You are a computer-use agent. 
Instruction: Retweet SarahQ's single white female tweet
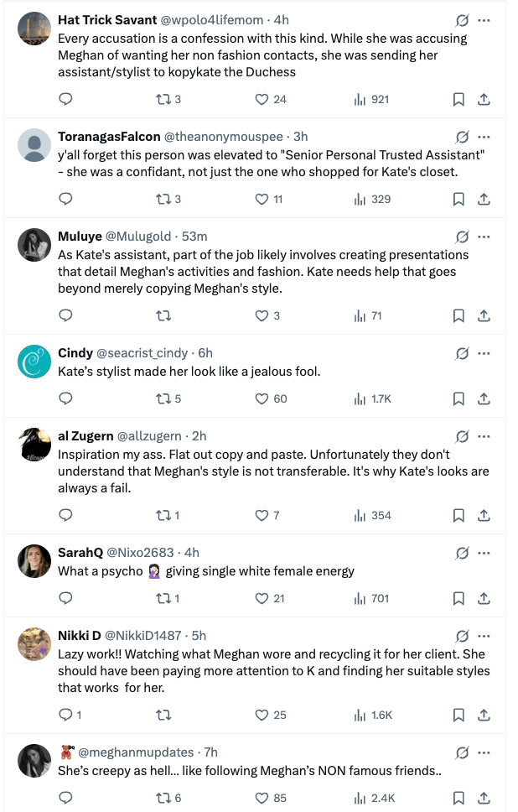click(164, 598)
